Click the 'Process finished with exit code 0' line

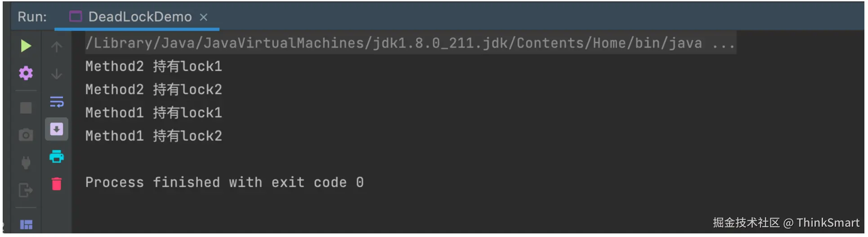[224, 182]
